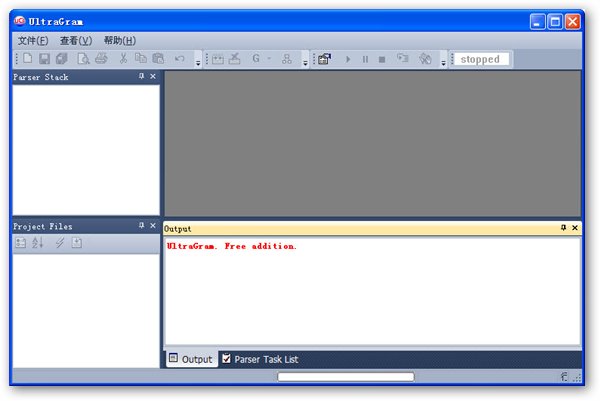600x401 pixels.
Task: Click alphabetical sort icon in Project Files
Action: 38,243
